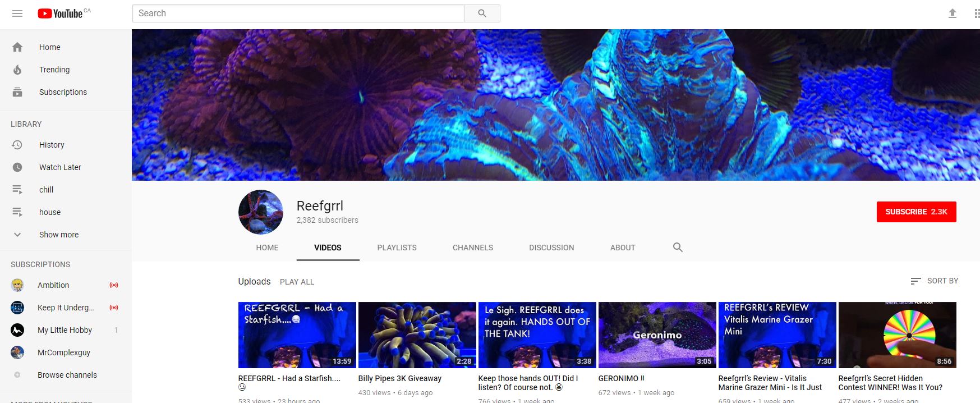Viewport: 980px width, 403px height.
Task: Open the rainbow wheel contest thumbnail
Action: (898, 335)
